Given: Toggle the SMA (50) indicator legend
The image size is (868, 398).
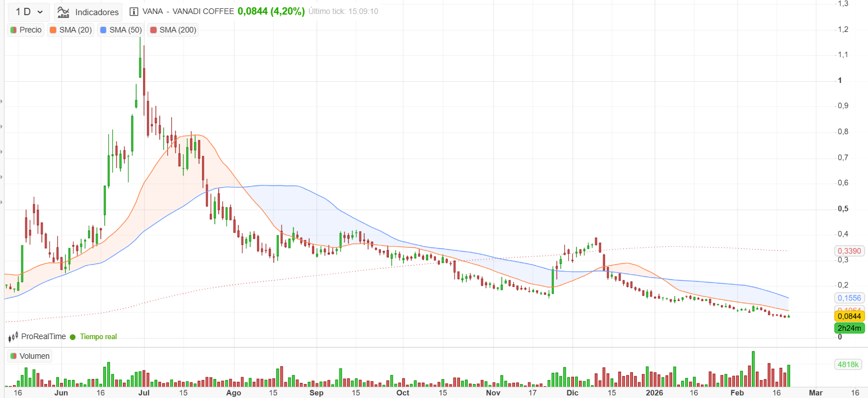Looking at the screenshot, I should pyautogui.click(x=121, y=30).
